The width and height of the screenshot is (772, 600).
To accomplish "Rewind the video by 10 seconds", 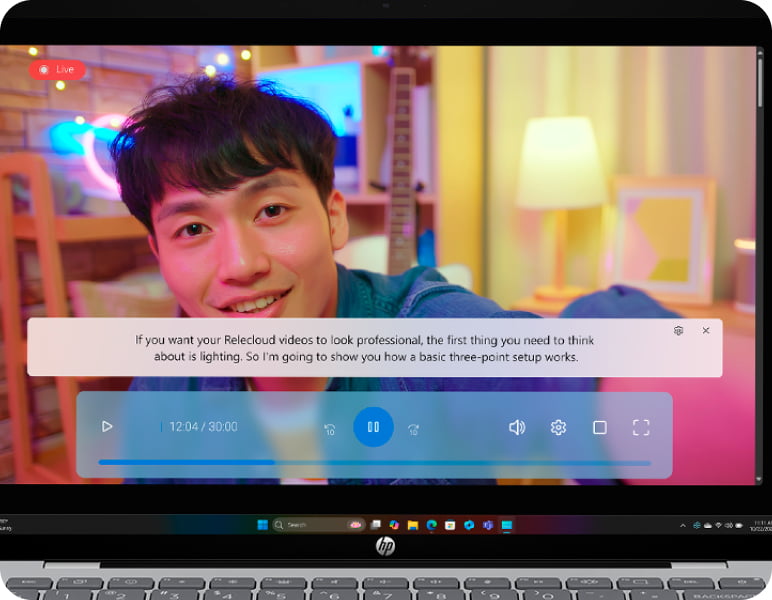I will click(330, 429).
